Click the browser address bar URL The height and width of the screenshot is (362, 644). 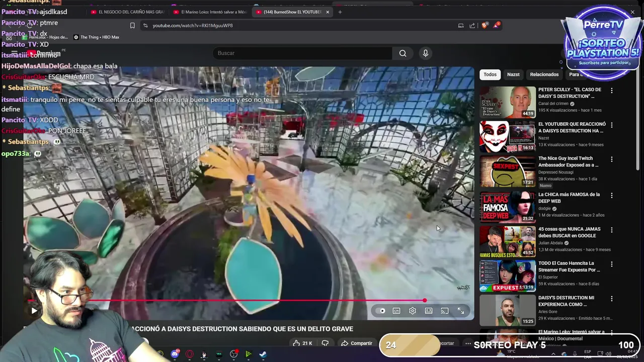pos(193,26)
